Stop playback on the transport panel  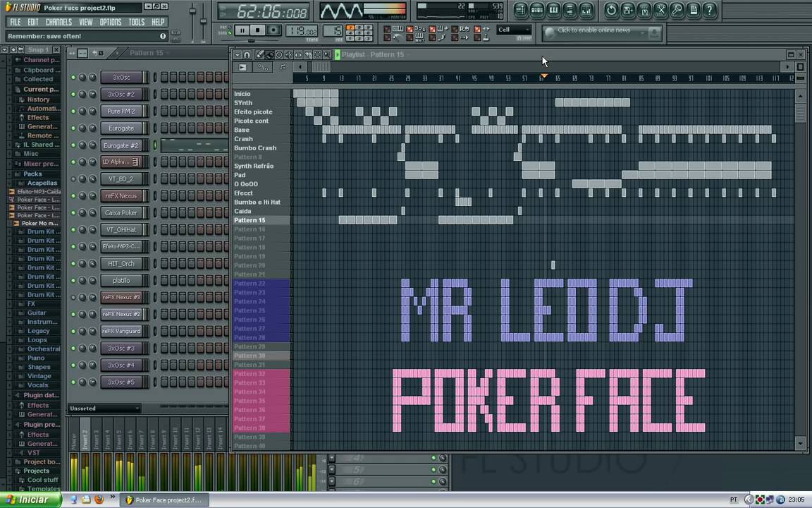(x=257, y=30)
